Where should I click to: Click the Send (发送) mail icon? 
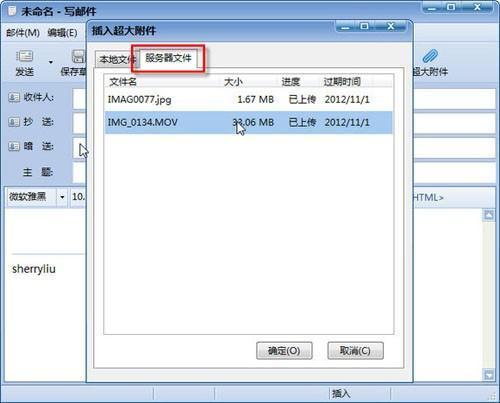[24, 56]
